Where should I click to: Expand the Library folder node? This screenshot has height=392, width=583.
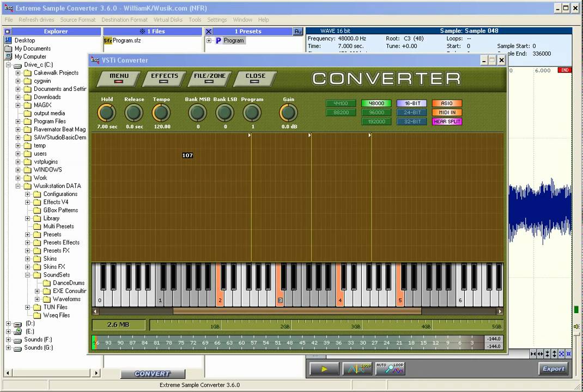[x=27, y=218]
